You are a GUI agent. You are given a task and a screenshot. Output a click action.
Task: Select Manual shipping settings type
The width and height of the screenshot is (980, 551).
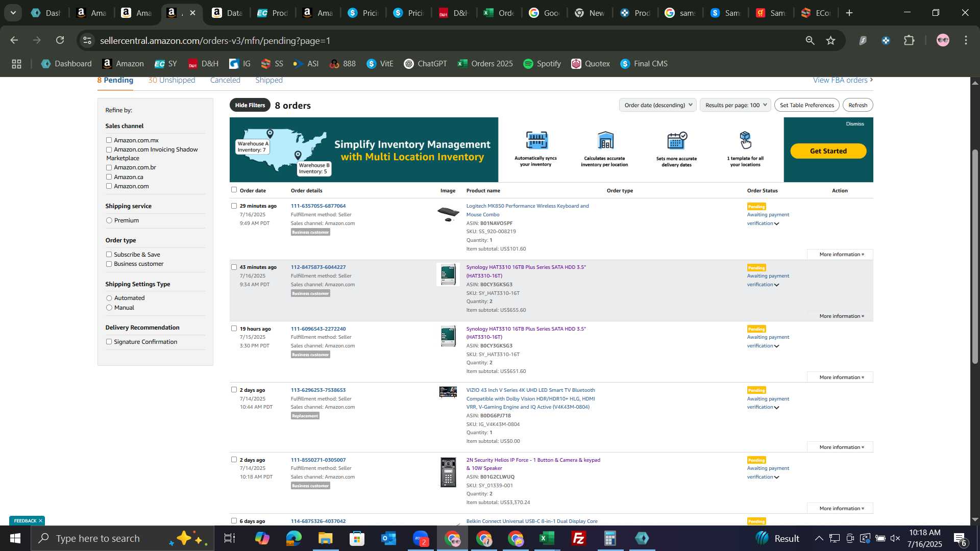click(109, 308)
